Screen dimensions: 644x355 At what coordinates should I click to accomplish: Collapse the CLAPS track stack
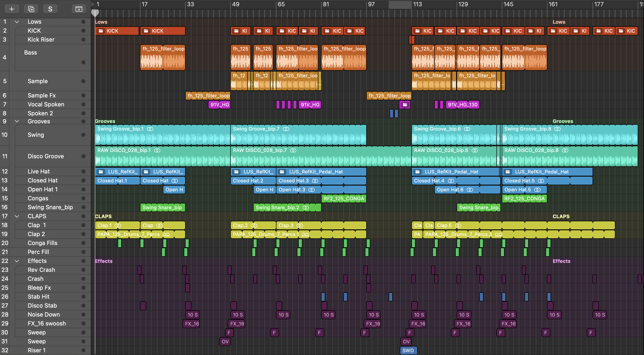[x=17, y=216]
